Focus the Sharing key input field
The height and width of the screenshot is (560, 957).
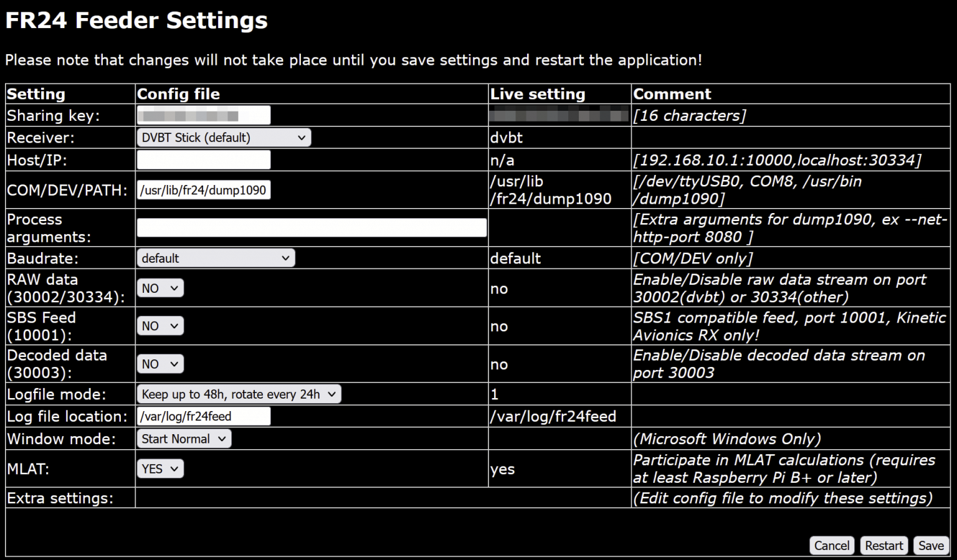coord(203,115)
